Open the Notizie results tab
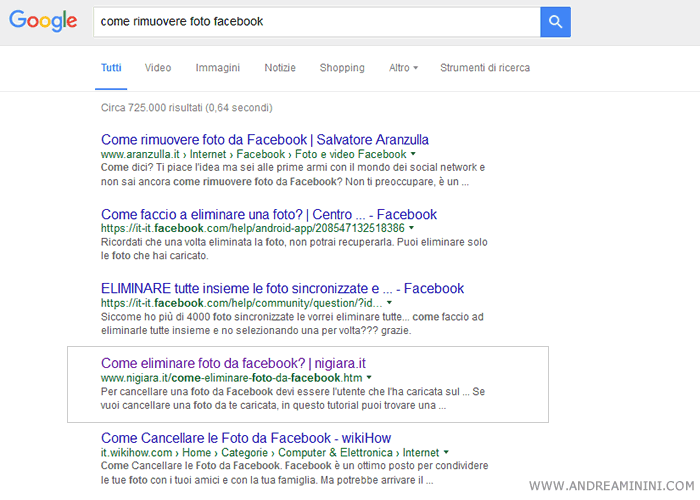This screenshot has height=500, width=700. (x=280, y=68)
